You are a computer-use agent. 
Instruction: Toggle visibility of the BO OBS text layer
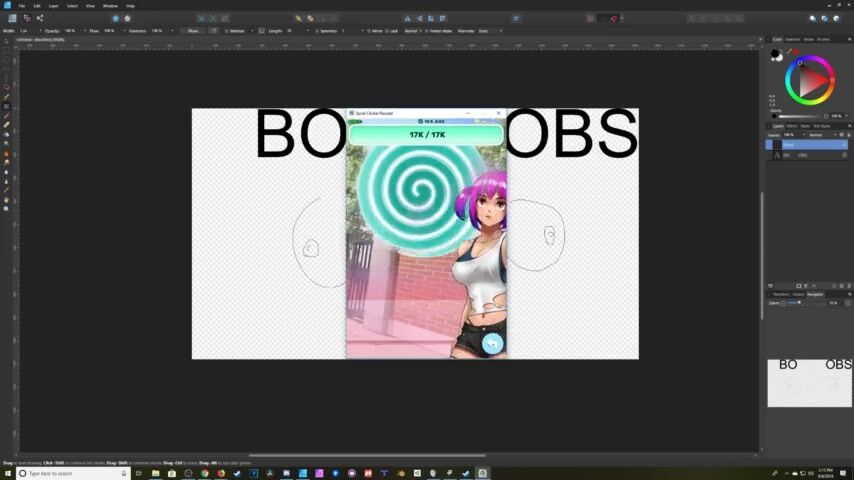coord(844,155)
